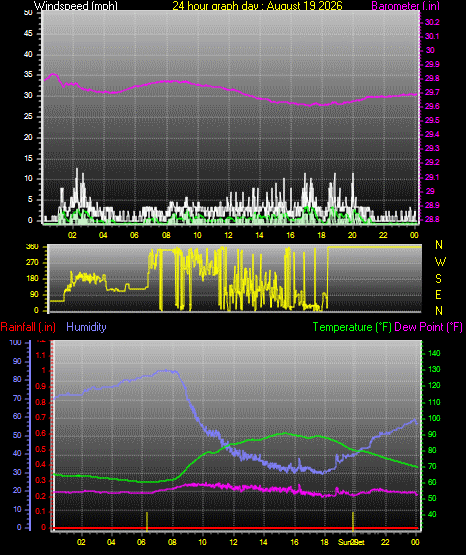Click the Windspeed (mph) axis title
466x555 pixels.
point(76,5)
